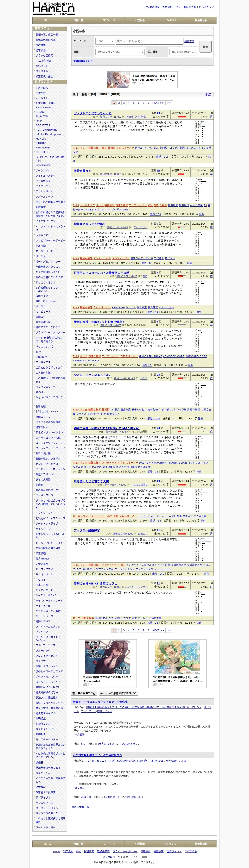This screenshot has width=249, height=868.
Task: Open the 検索方法 help link
Action: coord(189,41)
